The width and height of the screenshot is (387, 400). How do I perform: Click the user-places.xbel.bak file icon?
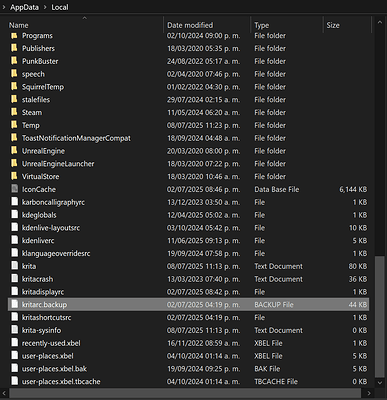click(x=14, y=368)
